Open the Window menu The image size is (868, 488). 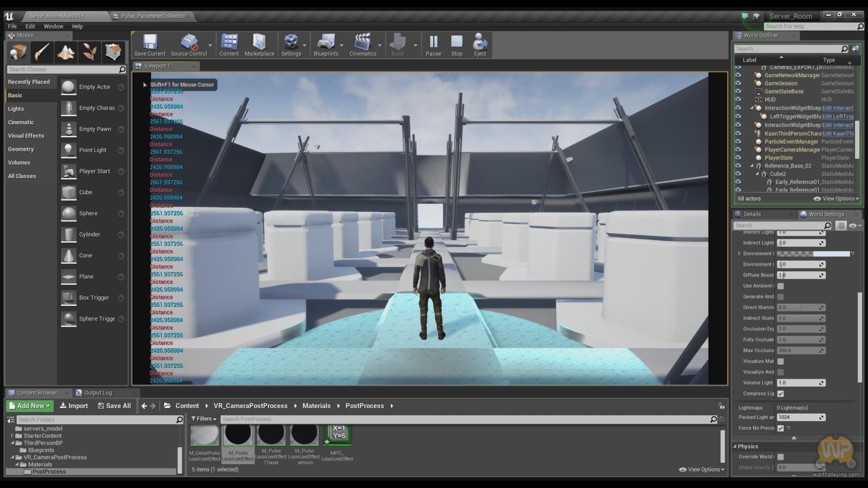53,26
